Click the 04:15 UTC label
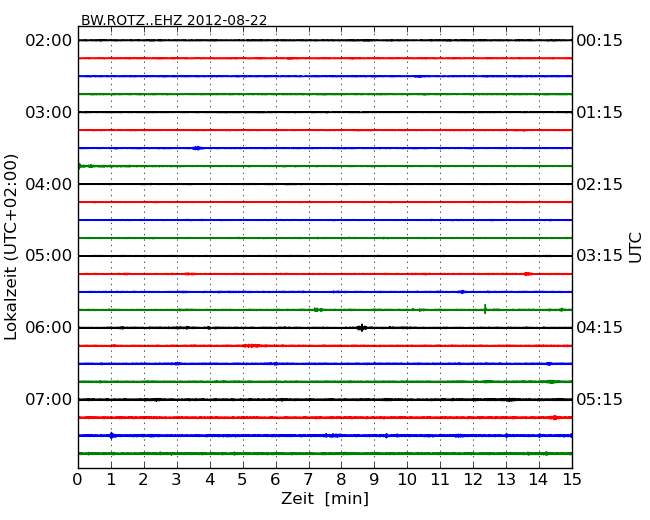This screenshot has width=650, height=520. tap(599, 328)
